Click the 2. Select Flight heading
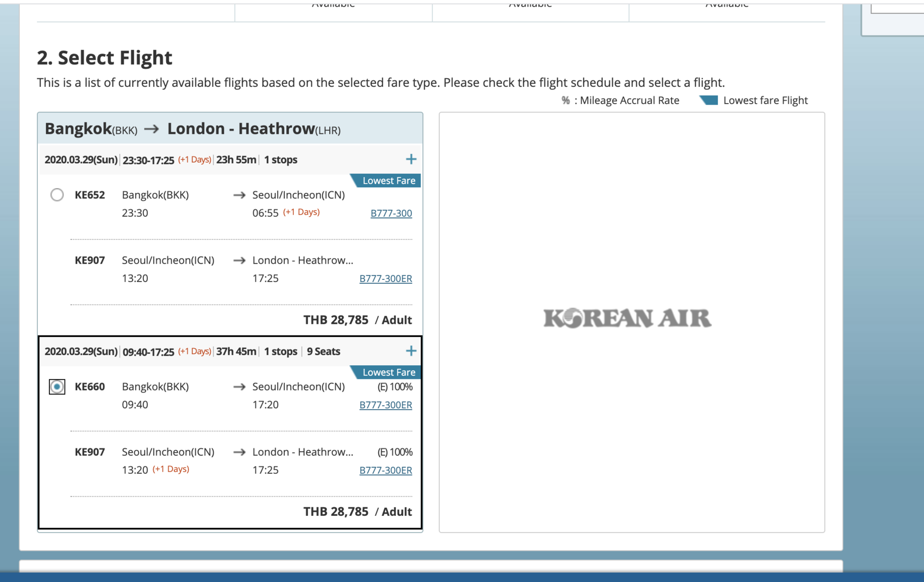Viewport: 924px width, 582px height. pos(105,58)
